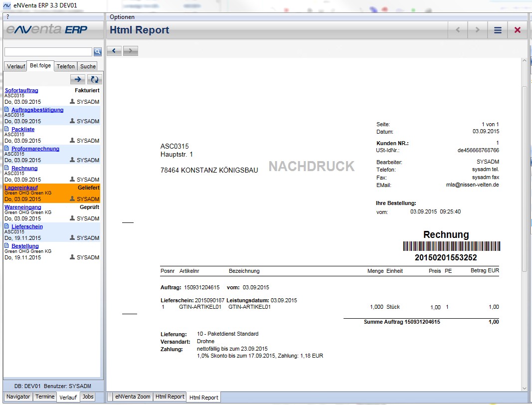Select the Suche tab

(x=88, y=66)
